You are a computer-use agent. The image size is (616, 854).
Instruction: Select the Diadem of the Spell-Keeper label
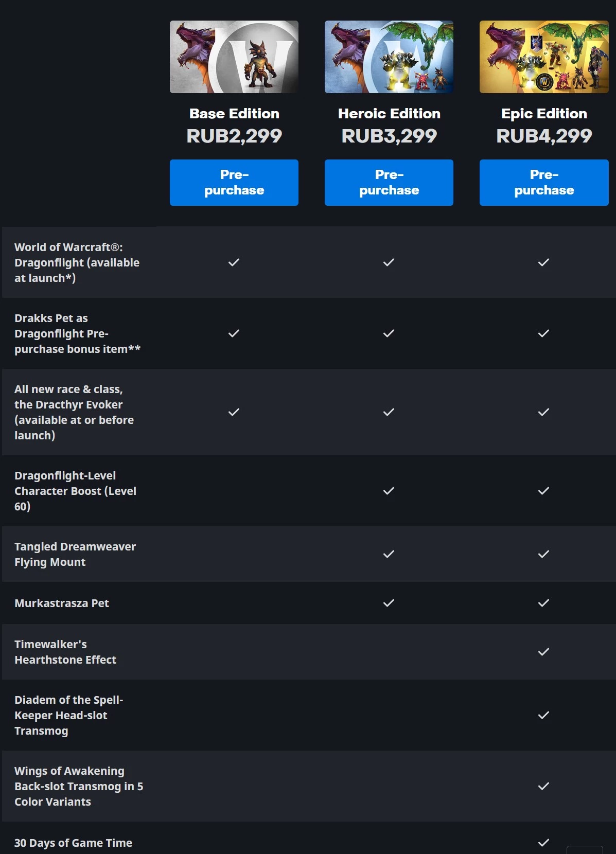(69, 715)
